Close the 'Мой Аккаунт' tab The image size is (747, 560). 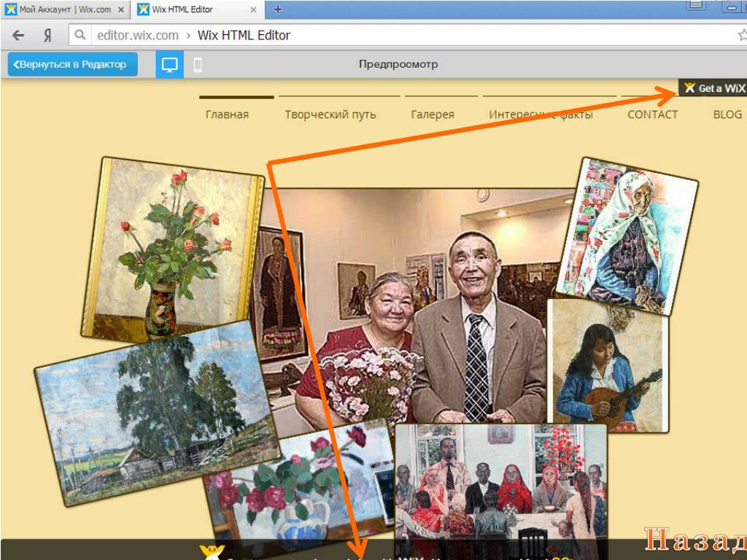pyautogui.click(x=121, y=9)
